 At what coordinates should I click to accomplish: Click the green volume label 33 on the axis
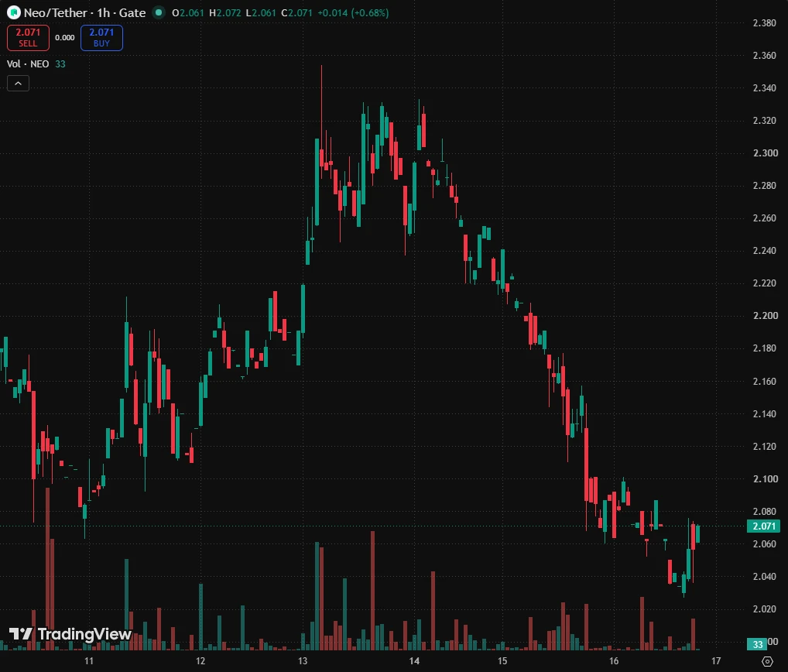click(757, 644)
